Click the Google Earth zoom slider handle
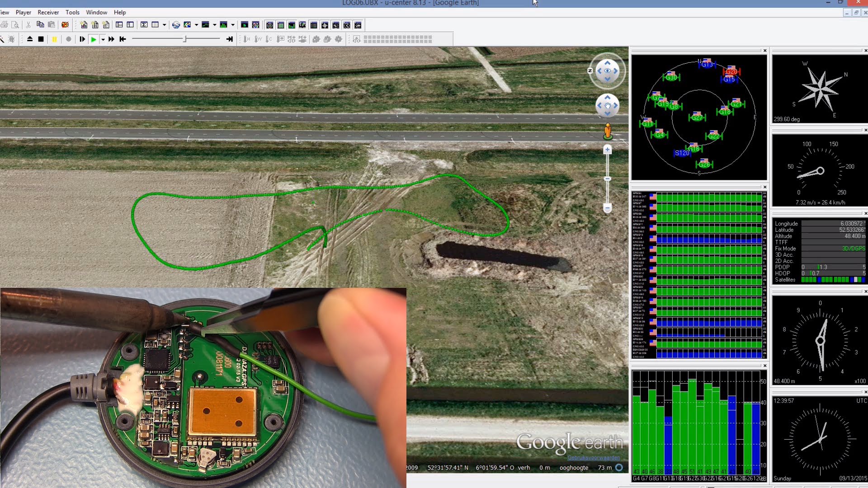The height and width of the screenshot is (488, 868). [x=608, y=179]
